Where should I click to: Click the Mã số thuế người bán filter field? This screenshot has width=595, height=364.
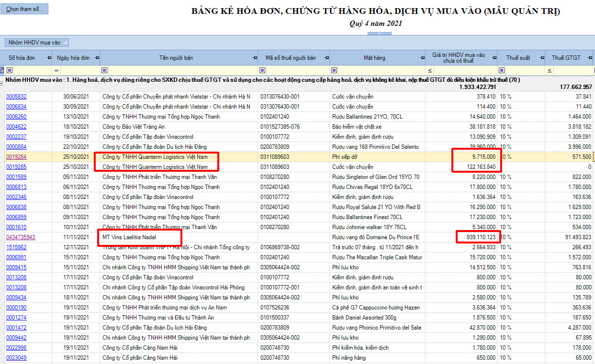(297, 70)
